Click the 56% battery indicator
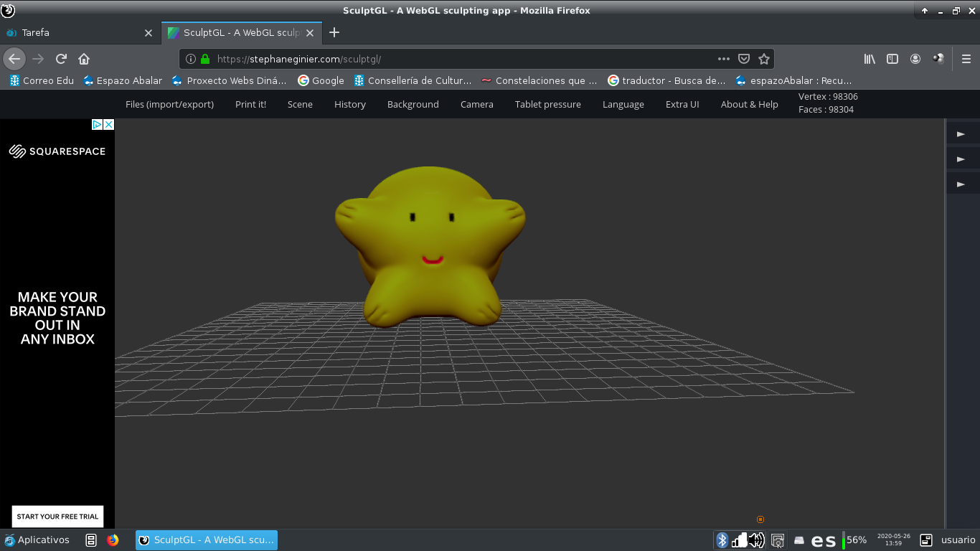 pyautogui.click(x=854, y=540)
